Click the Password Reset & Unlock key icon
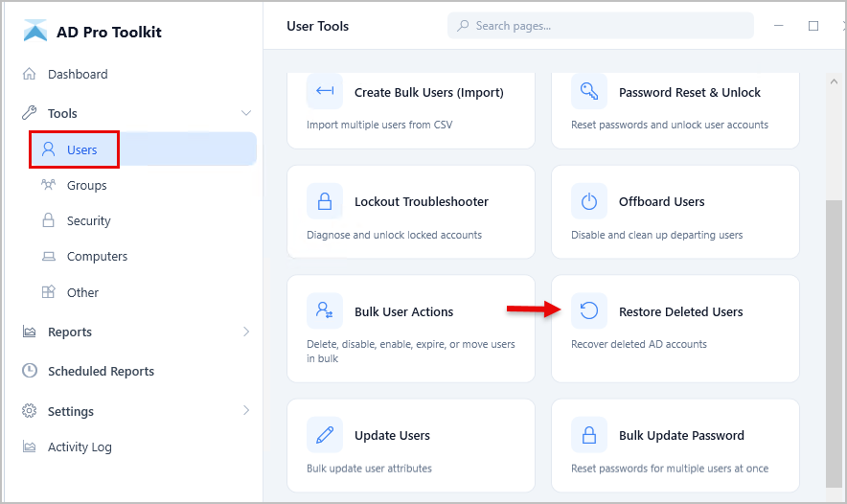 [x=589, y=93]
